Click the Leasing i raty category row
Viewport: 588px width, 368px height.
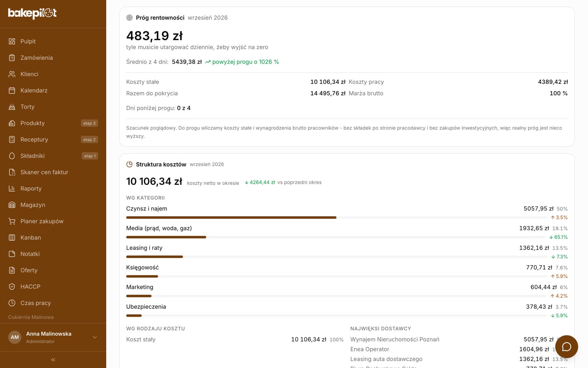click(x=347, y=252)
